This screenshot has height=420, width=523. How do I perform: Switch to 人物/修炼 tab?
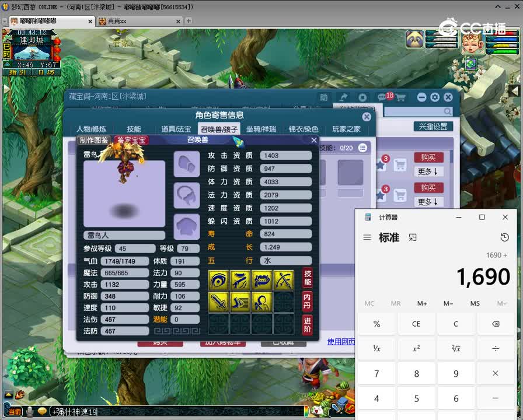click(92, 129)
